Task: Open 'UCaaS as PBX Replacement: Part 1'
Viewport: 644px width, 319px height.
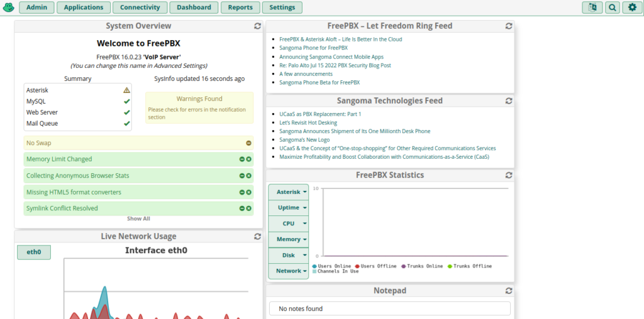Action: [x=320, y=114]
